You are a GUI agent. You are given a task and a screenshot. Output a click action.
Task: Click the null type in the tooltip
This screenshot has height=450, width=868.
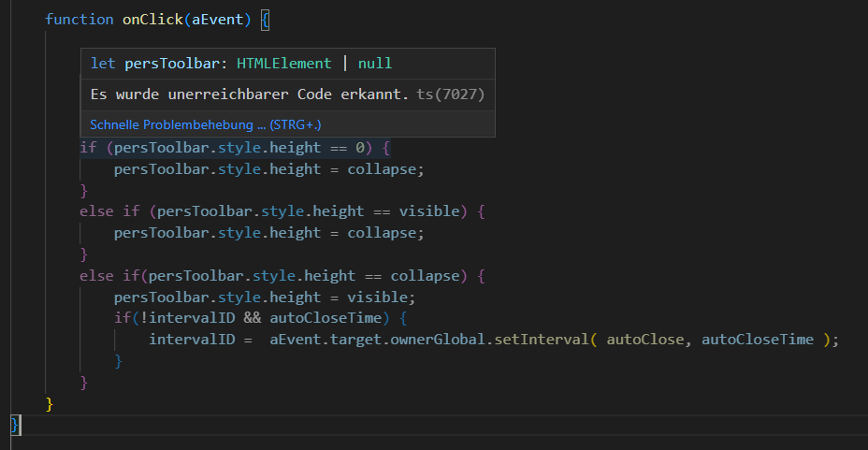pyautogui.click(x=375, y=64)
